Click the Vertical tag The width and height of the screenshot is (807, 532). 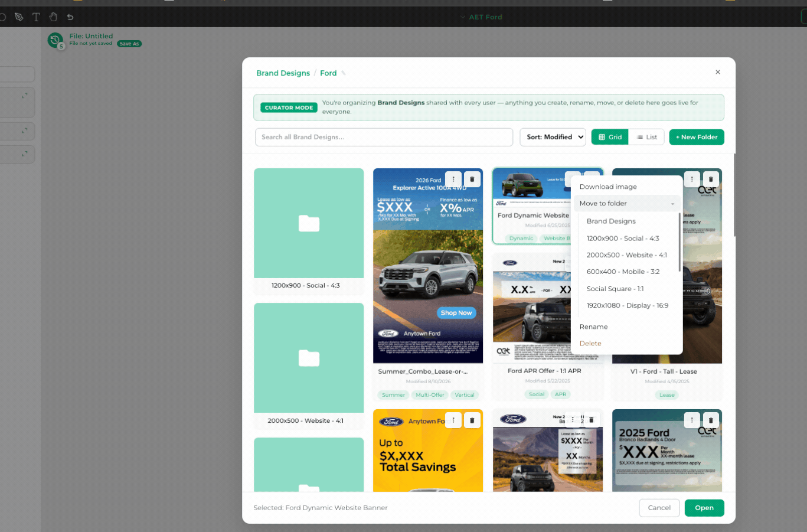pos(465,395)
